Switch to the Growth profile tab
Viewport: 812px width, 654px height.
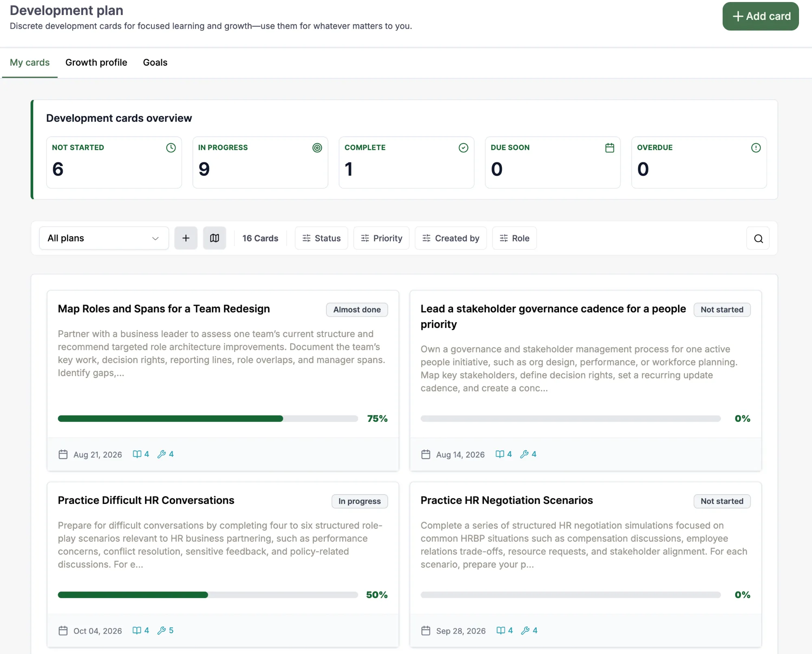click(96, 62)
